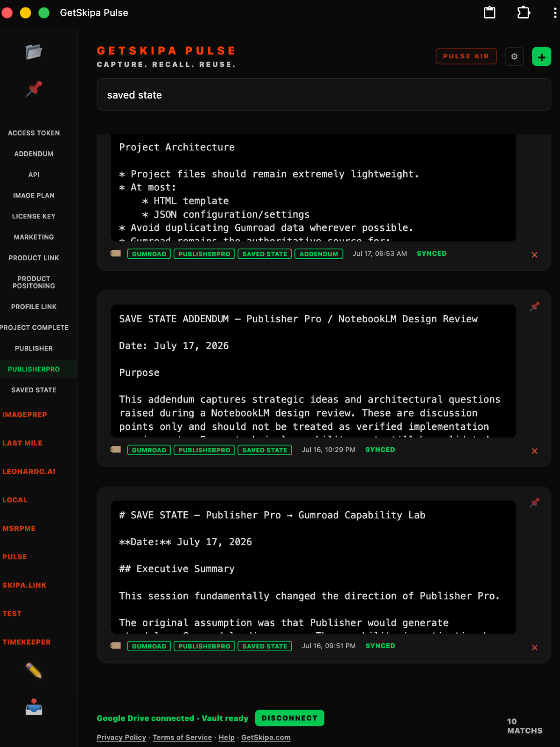Screen dimensions: 560x747
Task: Click the inbox tray icon in sidebar
Action: point(34,707)
